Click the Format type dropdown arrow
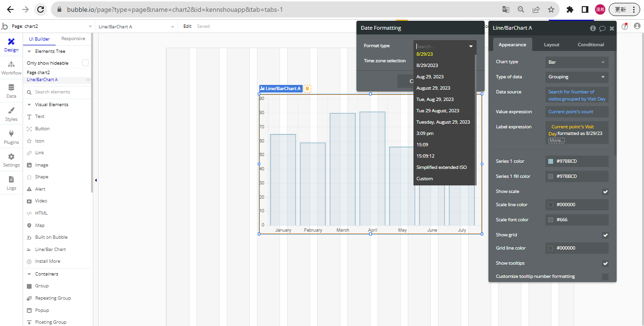Viewport: 644px width, 326px height. click(x=471, y=46)
